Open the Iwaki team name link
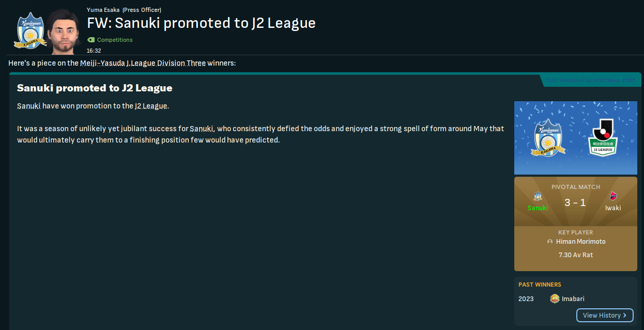Screen dimensions: 644x330 pyautogui.click(x=613, y=208)
